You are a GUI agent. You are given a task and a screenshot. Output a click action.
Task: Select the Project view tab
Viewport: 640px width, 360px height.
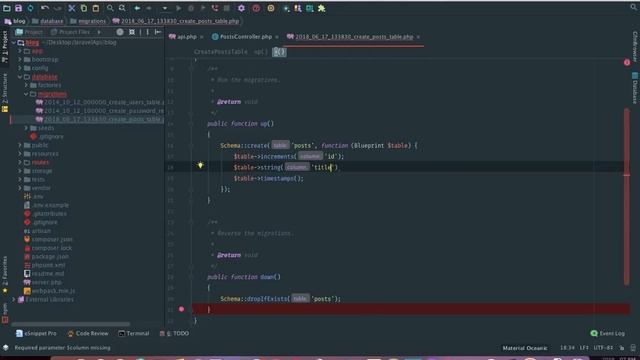29,32
